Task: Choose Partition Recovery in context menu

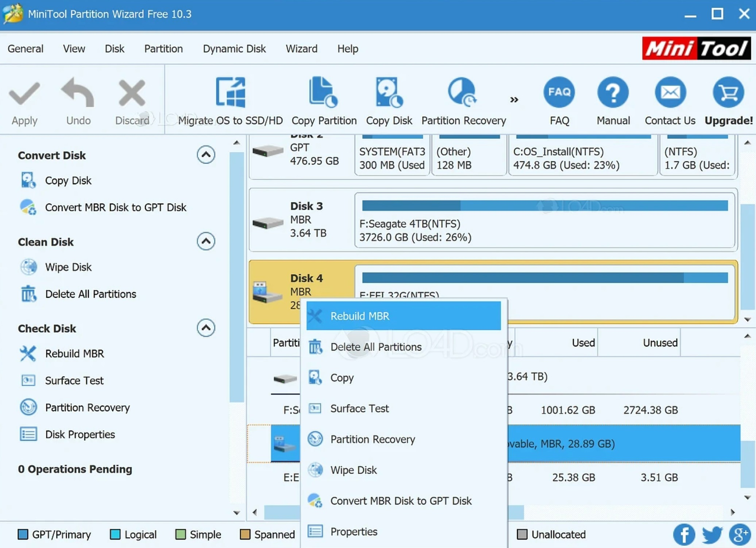Action: [x=404, y=439]
